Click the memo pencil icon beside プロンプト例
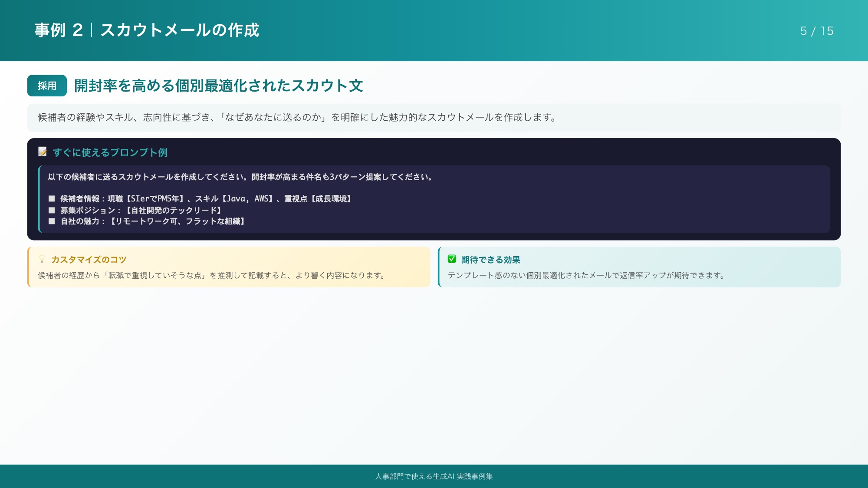868x488 pixels. 43,152
